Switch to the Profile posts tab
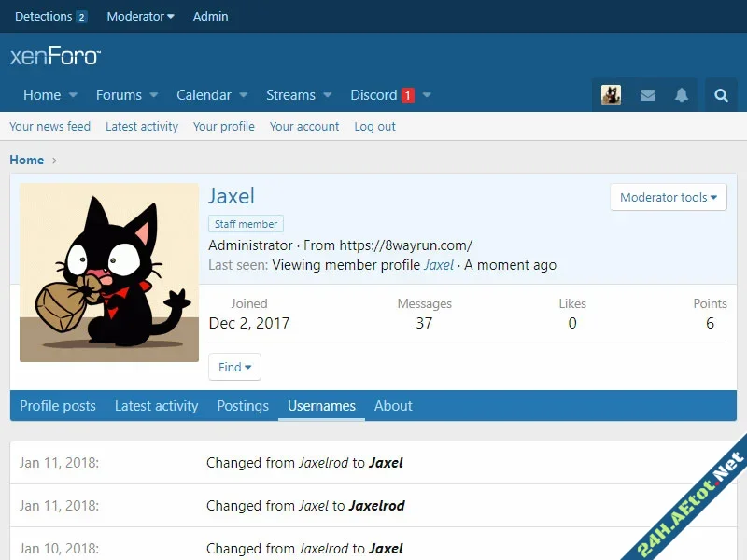This screenshot has height=560, width=747. tap(58, 406)
